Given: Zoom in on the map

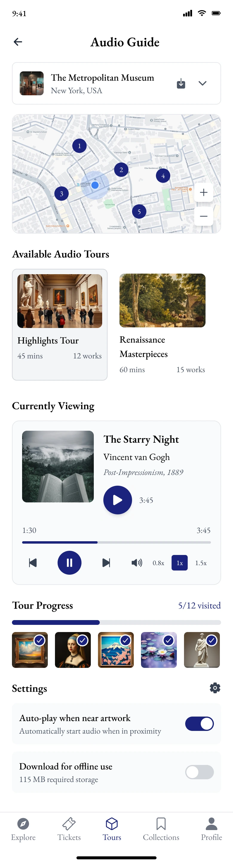Looking at the screenshot, I should coord(203,192).
